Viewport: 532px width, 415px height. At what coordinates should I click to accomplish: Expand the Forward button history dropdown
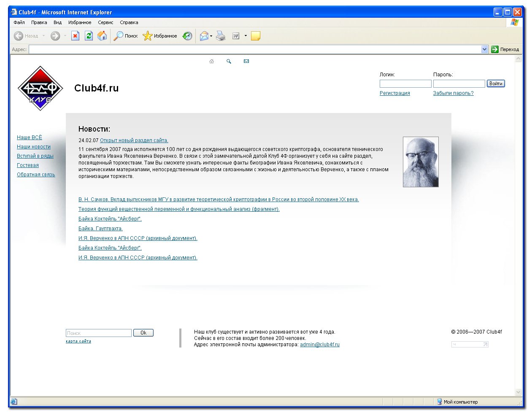pyautogui.click(x=65, y=36)
